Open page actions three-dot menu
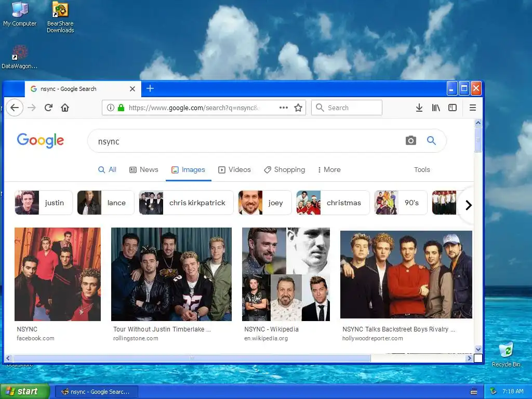This screenshot has height=399, width=532. tap(283, 108)
